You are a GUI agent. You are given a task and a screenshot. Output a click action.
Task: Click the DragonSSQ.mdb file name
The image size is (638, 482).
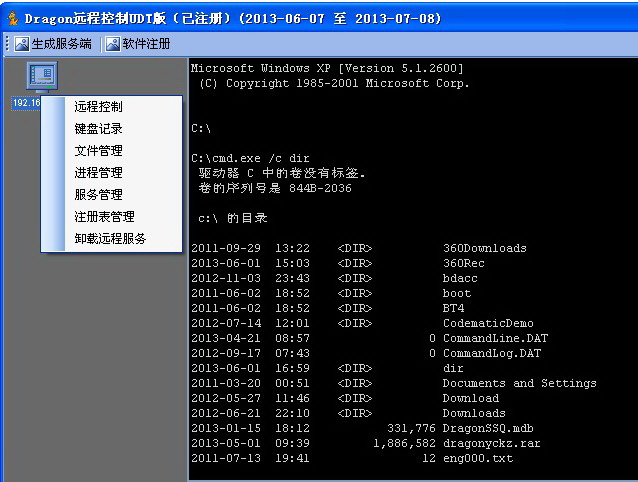point(488,429)
